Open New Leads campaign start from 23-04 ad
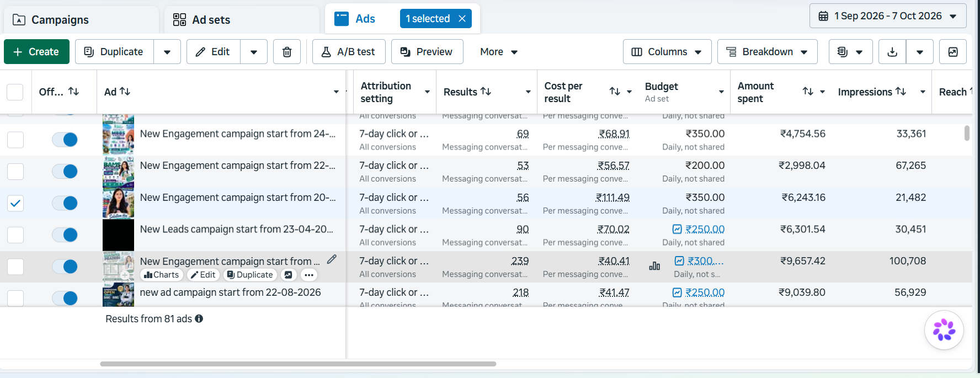The image size is (980, 378). 237,229
